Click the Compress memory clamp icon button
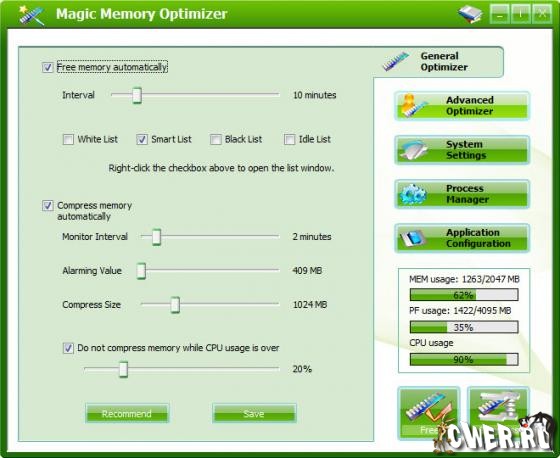This screenshot has width=560, height=458. pos(498,413)
